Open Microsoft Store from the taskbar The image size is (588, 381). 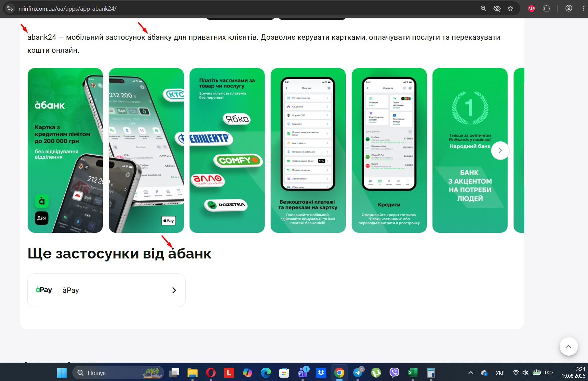click(284, 373)
